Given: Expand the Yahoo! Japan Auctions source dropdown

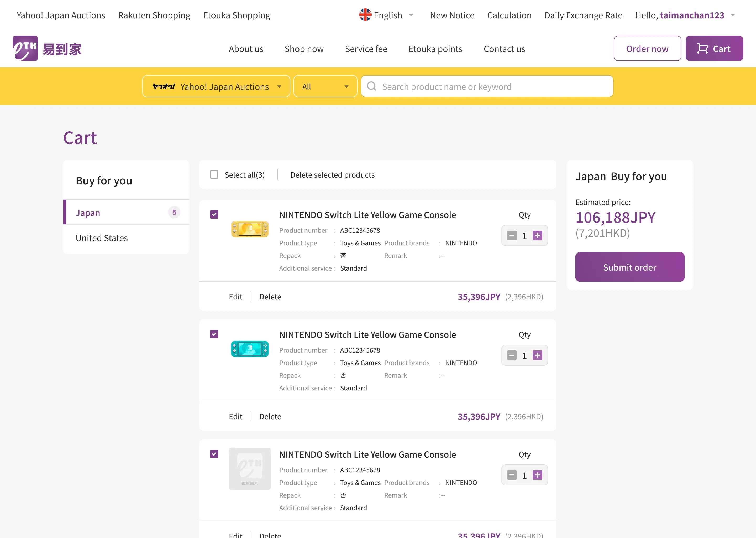Looking at the screenshot, I should [216, 86].
